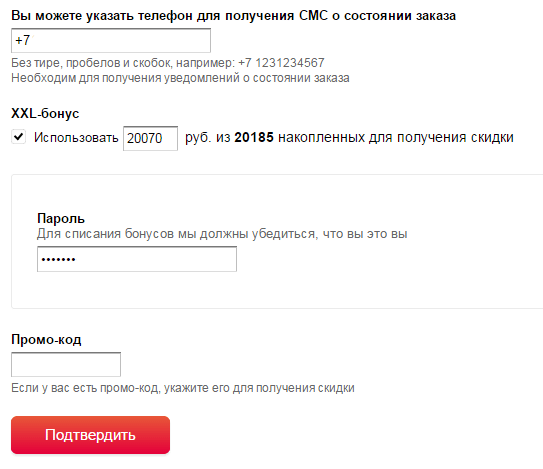Image resolution: width=543 pixels, height=469 pixels.
Task: Click the Промо-код heading label
Action: tap(46, 339)
